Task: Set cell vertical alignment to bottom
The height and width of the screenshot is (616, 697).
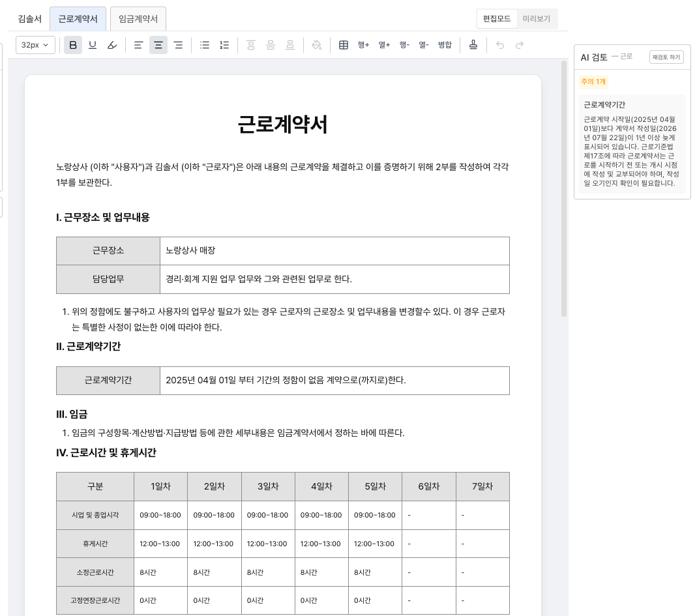Action: coord(290,45)
